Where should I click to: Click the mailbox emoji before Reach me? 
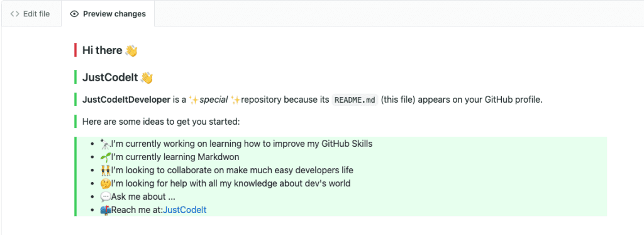[x=106, y=210]
